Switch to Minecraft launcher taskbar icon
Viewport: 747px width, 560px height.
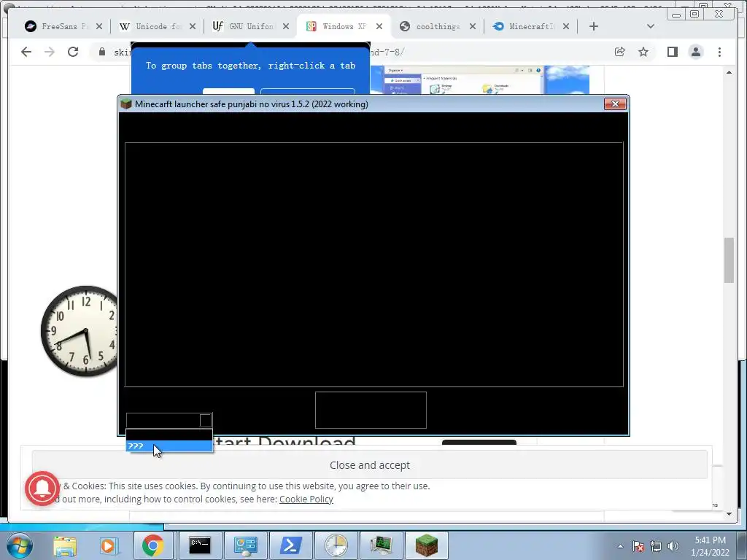(426, 545)
